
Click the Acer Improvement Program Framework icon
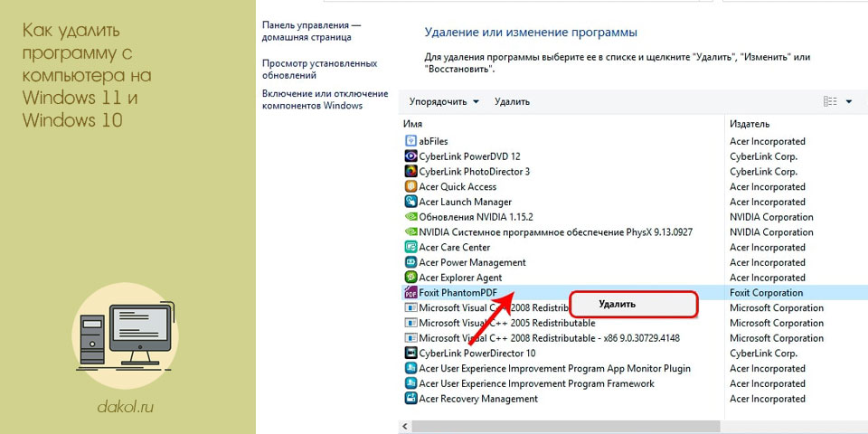410,383
